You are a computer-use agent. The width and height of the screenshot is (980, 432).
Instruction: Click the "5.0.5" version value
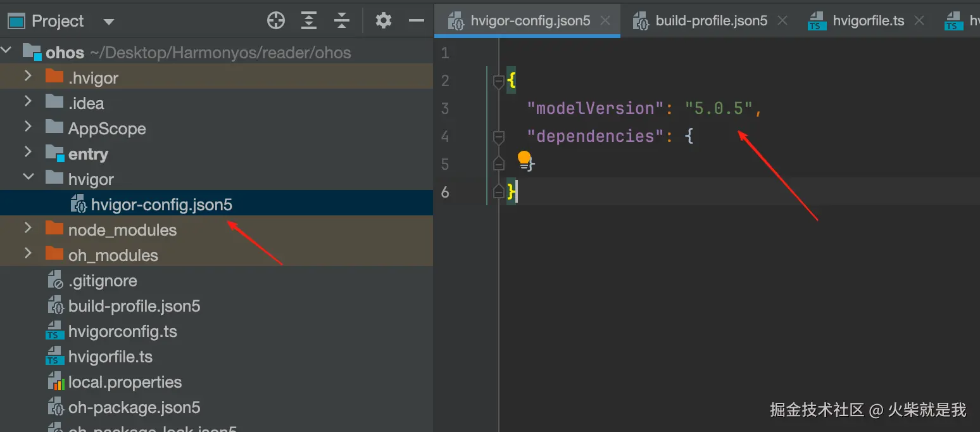coord(719,108)
